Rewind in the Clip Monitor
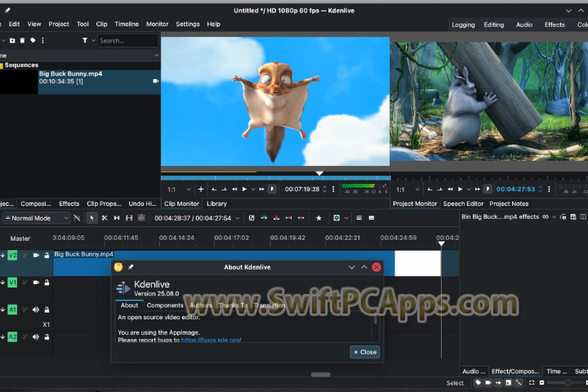Screen dimensions: 588x392 pos(234,189)
